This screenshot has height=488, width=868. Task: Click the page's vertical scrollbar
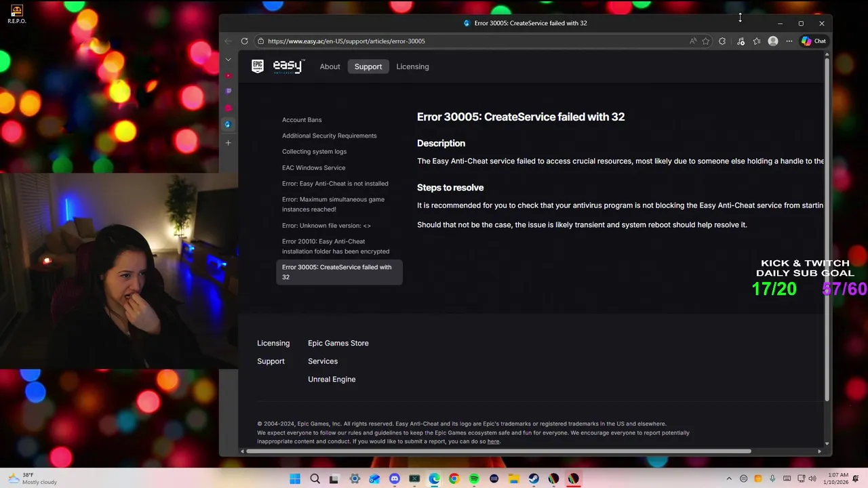[827, 229]
